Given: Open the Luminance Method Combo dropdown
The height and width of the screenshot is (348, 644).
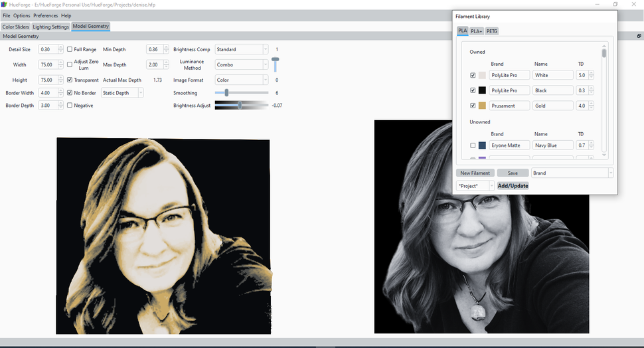Looking at the screenshot, I should pyautogui.click(x=242, y=64).
